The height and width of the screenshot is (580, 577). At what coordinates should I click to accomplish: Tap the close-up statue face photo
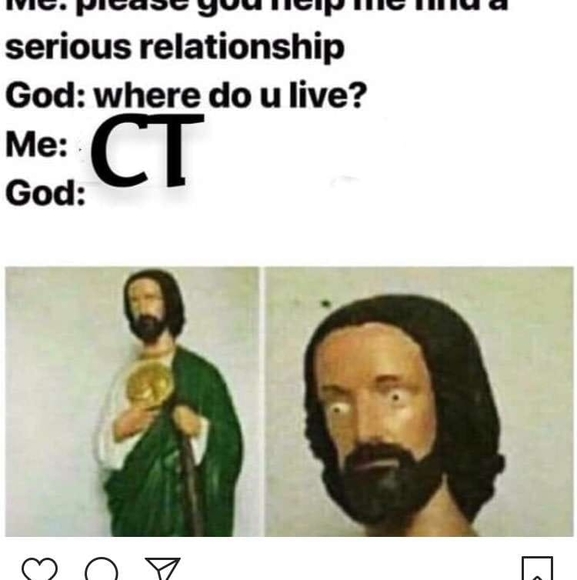[419, 402]
